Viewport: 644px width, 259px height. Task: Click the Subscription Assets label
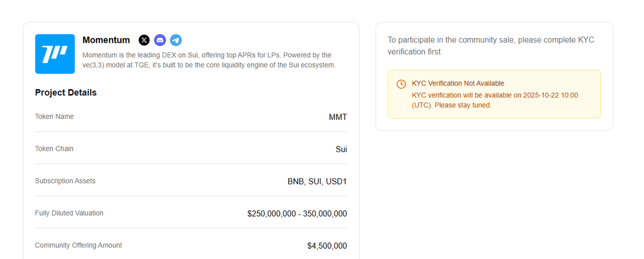[65, 181]
